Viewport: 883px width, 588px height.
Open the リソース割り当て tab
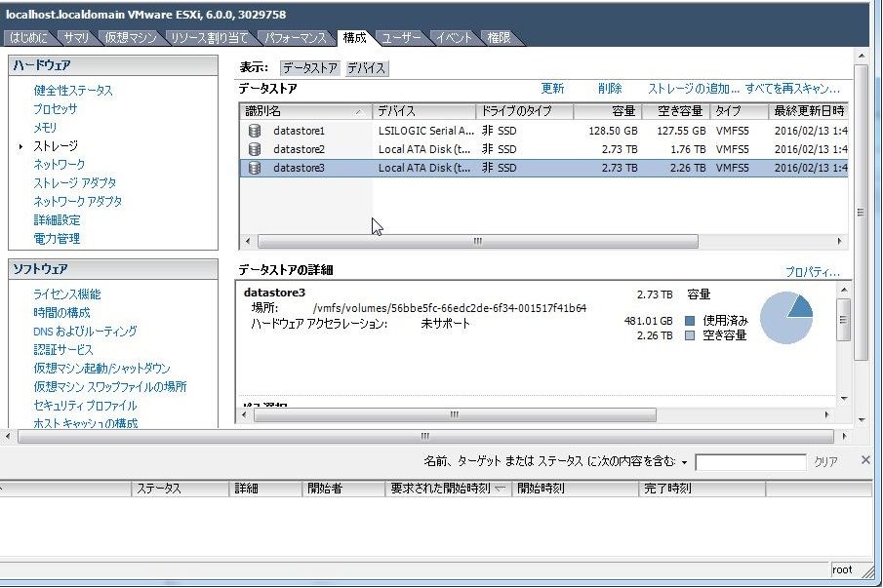pyautogui.click(x=209, y=38)
